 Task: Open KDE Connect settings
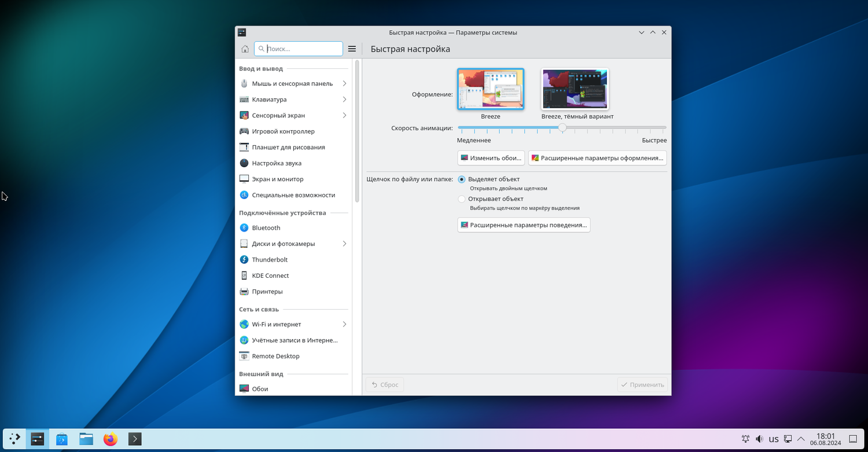click(x=270, y=275)
